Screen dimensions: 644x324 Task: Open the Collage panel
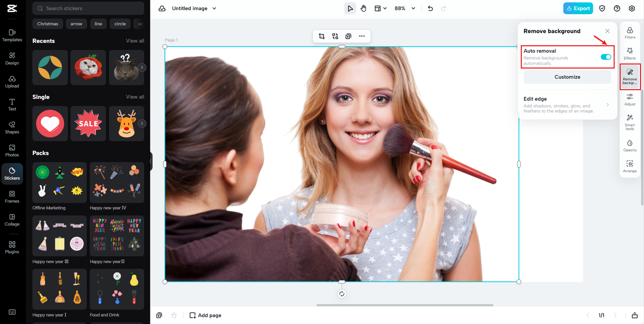click(x=12, y=220)
